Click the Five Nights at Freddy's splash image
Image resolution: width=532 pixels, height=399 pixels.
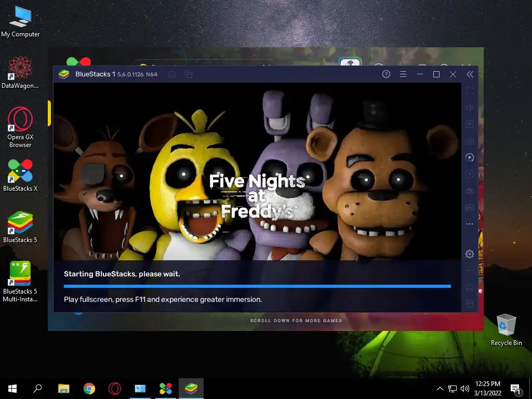point(257,171)
